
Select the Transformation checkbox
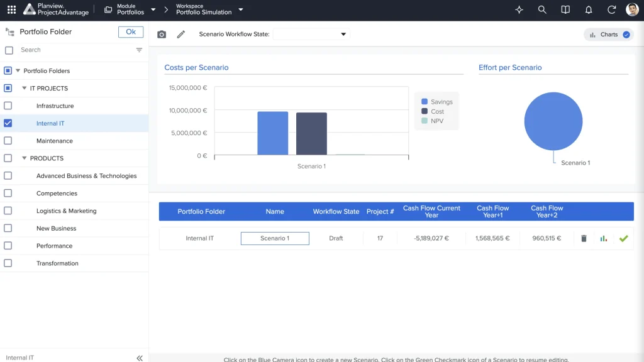tap(8, 263)
